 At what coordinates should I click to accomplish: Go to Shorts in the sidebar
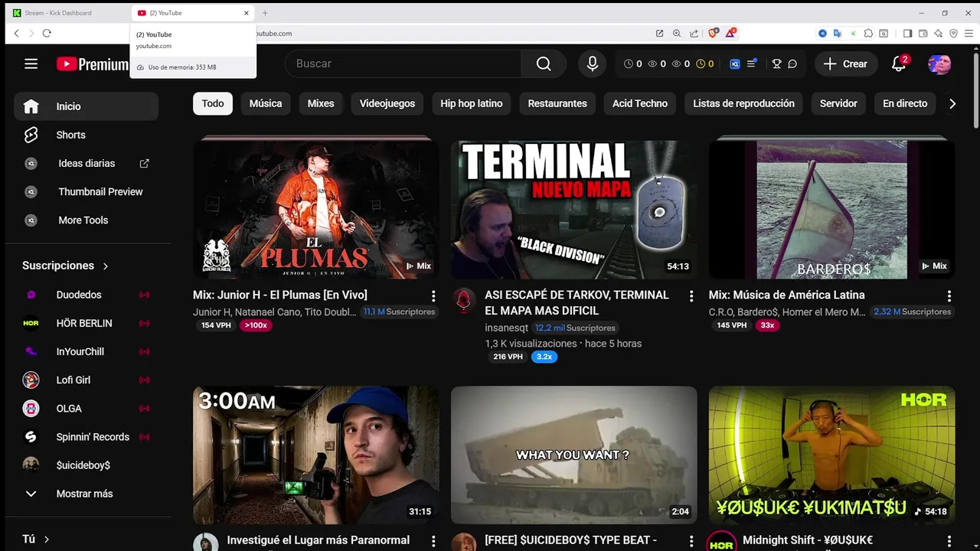(x=87, y=135)
